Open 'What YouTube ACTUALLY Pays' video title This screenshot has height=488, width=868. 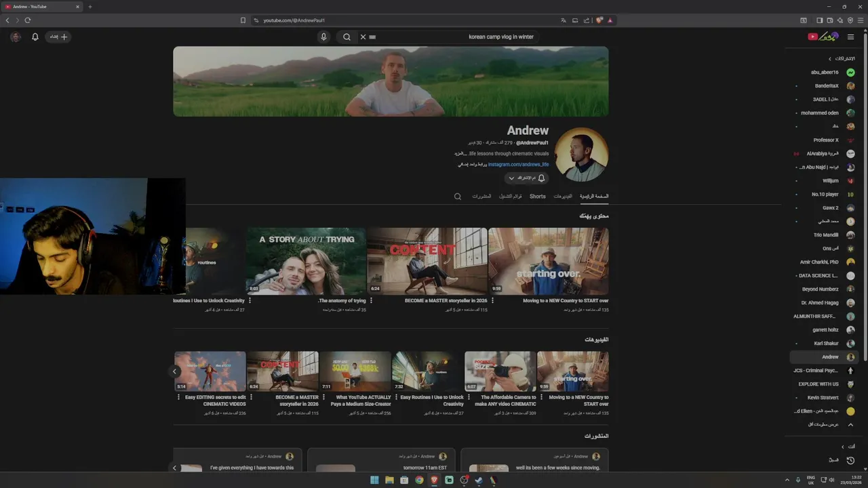coord(361,401)
